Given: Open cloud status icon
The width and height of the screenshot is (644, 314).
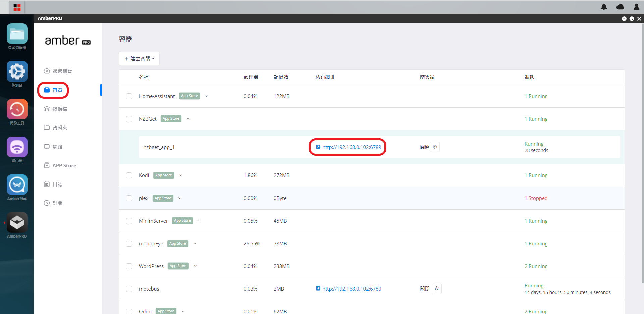Looking at the screenshot, I should [620, 7].
